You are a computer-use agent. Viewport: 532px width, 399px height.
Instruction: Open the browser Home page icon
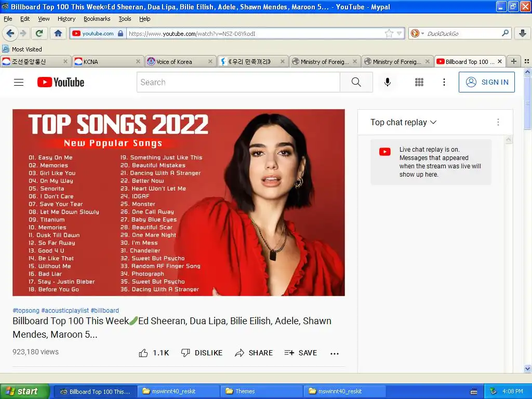pos(58,33)
